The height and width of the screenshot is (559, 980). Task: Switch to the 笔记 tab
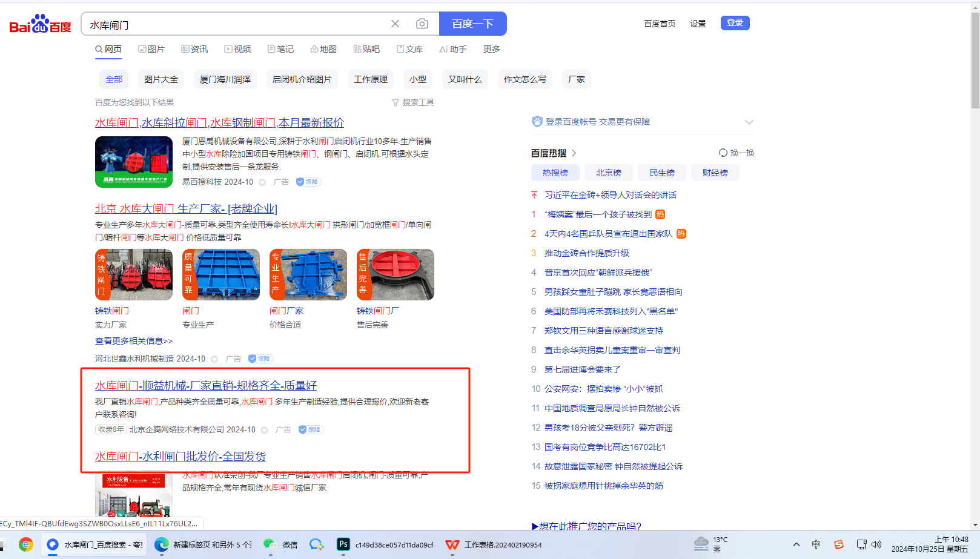(280, 49)
